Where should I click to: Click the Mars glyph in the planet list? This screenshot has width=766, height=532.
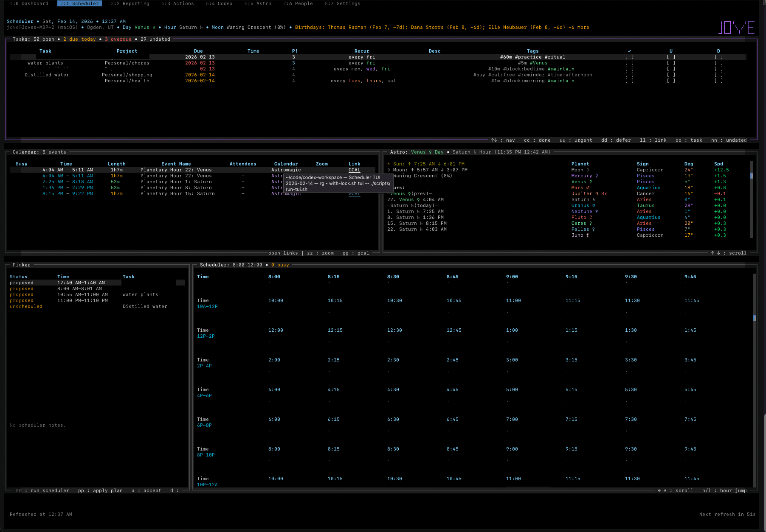(x=587, y=188)
